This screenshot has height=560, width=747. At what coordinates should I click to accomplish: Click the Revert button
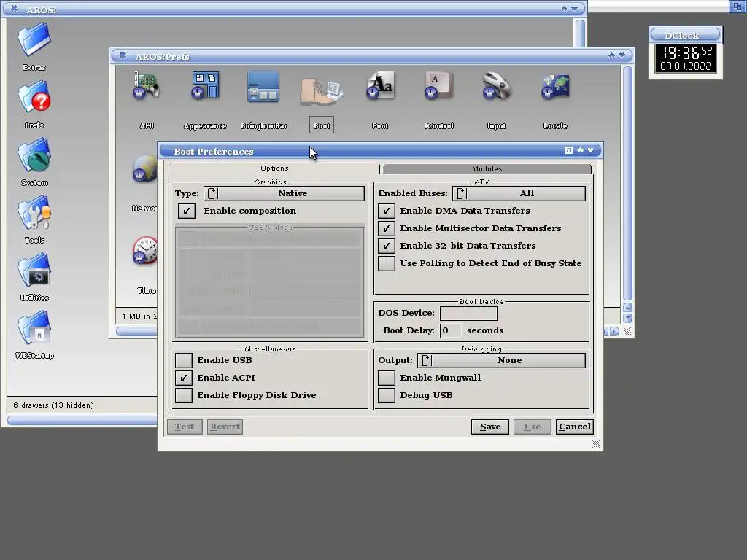click(x=225, y=427)
